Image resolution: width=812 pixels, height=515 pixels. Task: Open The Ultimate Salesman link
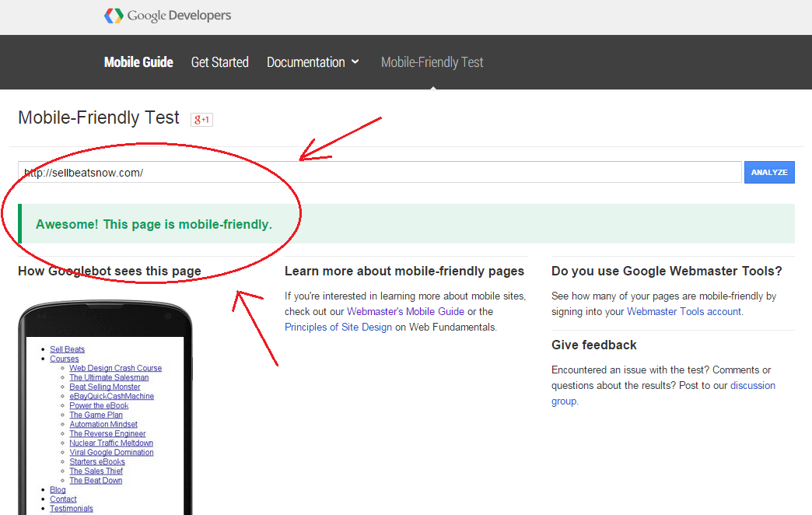109,377
